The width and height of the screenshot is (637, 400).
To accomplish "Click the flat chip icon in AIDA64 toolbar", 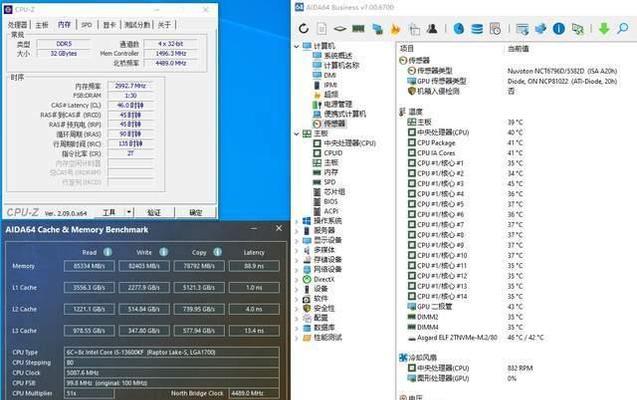I will (340, 28).
